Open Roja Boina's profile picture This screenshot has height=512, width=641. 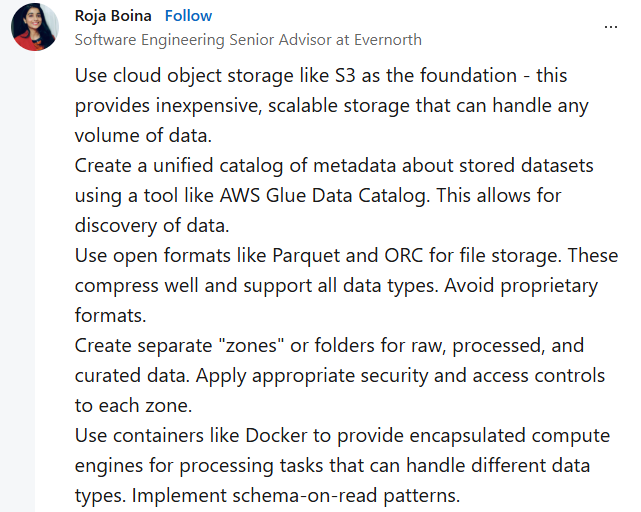tap(35, 27)
